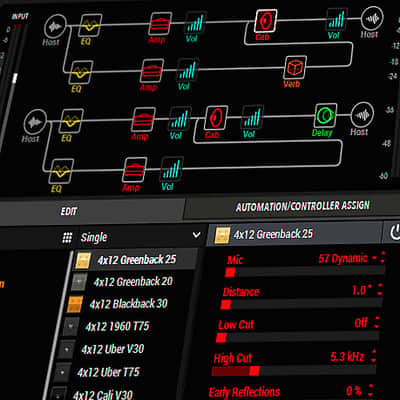400x400 pixels.
Task: Select the Host output block of top row
Action: [372, 18]
